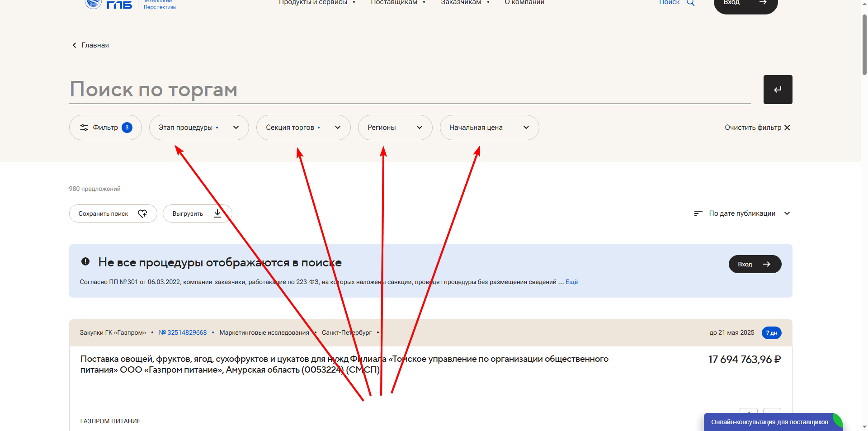Click the Ещё link in the notice
This screenshot has height=431, width=868.
[571, 282]
